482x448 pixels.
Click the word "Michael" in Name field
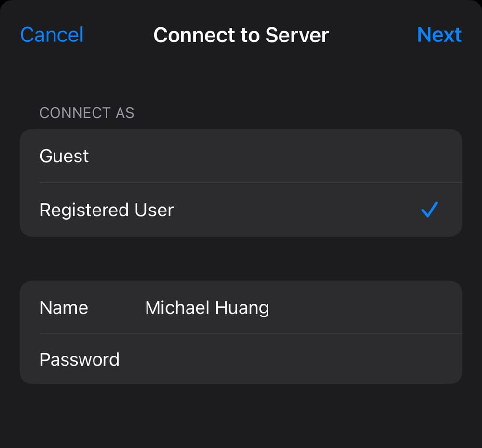tap(176, 308)
